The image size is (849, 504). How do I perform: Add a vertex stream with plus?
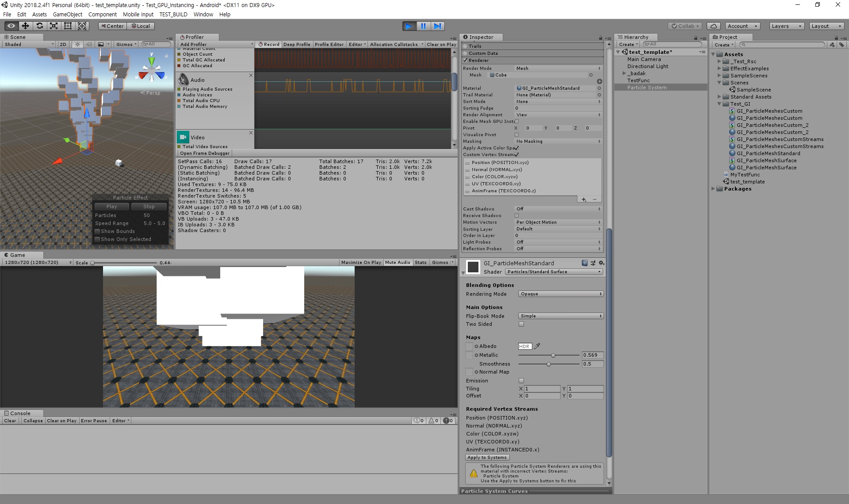click(584, 199)
